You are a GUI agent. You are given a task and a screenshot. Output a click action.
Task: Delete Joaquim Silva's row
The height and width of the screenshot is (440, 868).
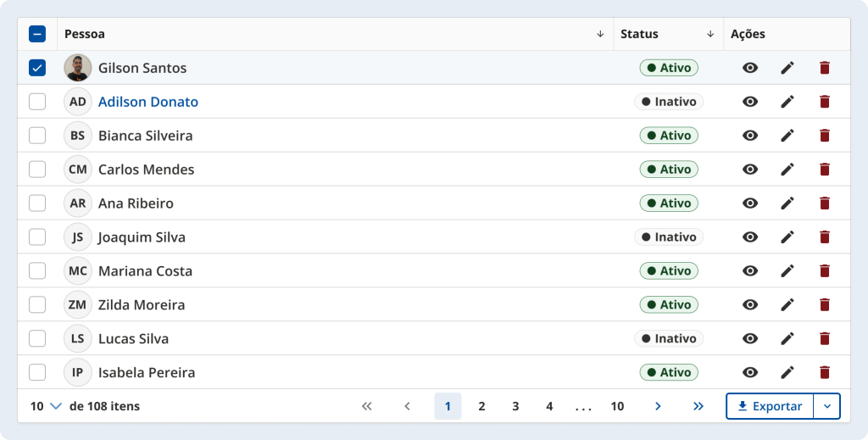coord(824,237)
